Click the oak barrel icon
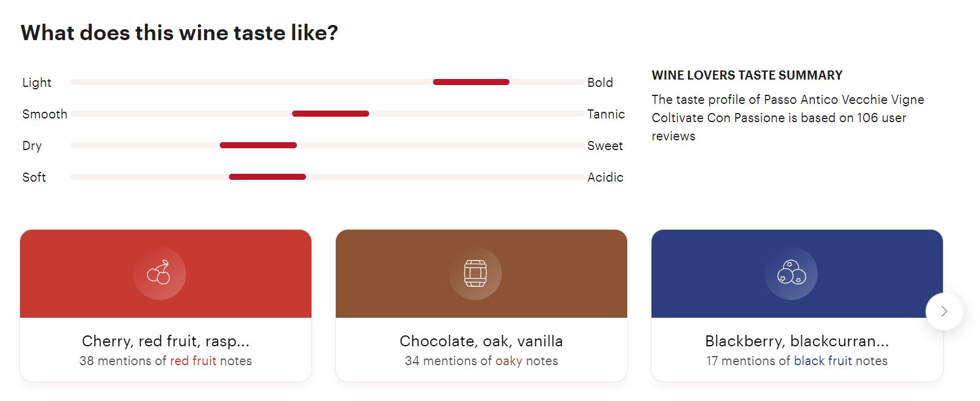This screenshot has height=401, width=980. [475, 273]
